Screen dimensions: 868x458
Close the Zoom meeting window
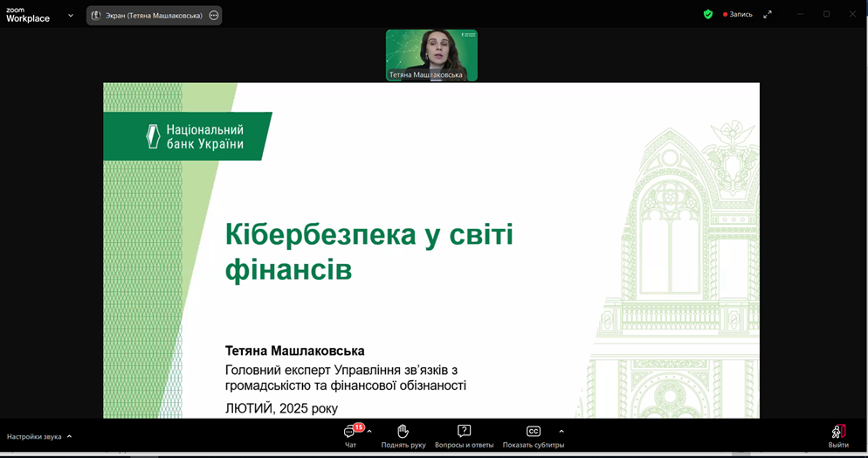[x=852, y=14]
